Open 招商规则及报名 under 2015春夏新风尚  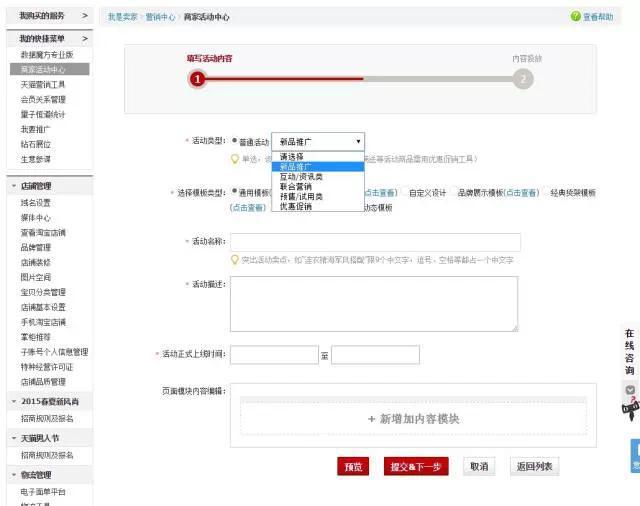[47, 418]
